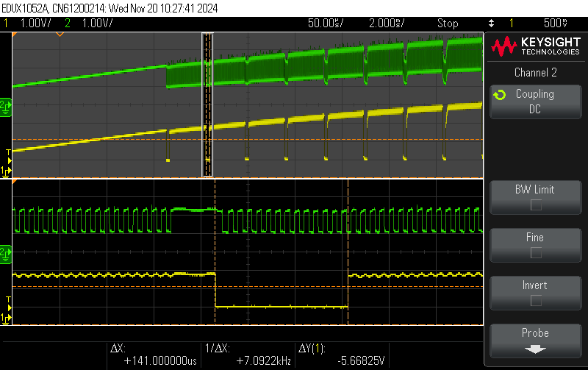Click the channel 2 ground marker in lower graph
This screenshot has width=588, height=370.
click(5, 255)
